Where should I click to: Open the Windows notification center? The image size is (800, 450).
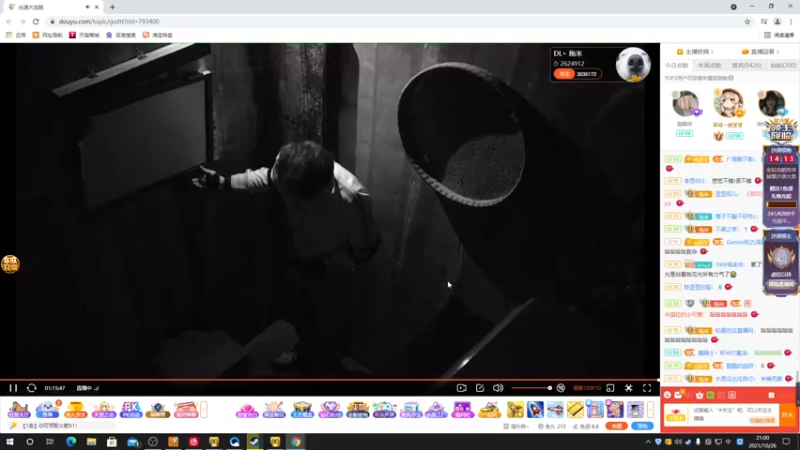[786, 441]
